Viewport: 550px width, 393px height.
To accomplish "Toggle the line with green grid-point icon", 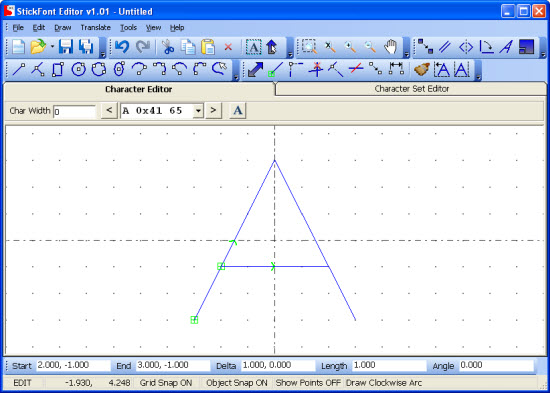I will click(x=275, y=69).
